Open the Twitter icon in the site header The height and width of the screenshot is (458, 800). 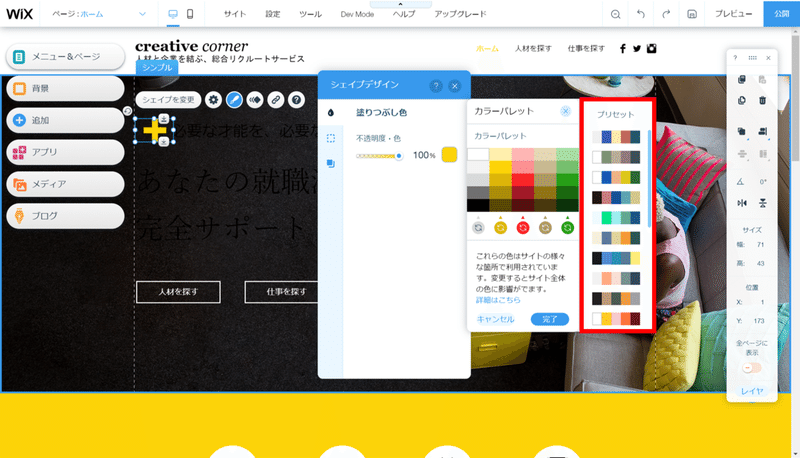point(637,48)
